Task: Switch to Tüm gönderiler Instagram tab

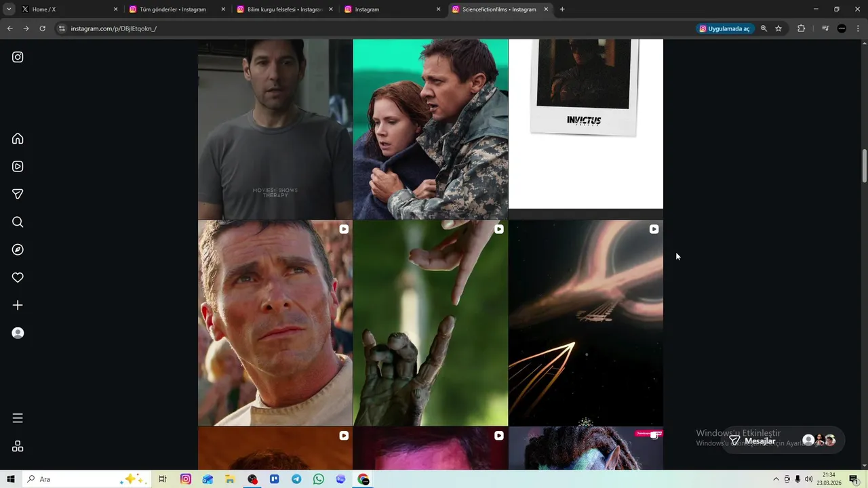Action: [177, 9]
